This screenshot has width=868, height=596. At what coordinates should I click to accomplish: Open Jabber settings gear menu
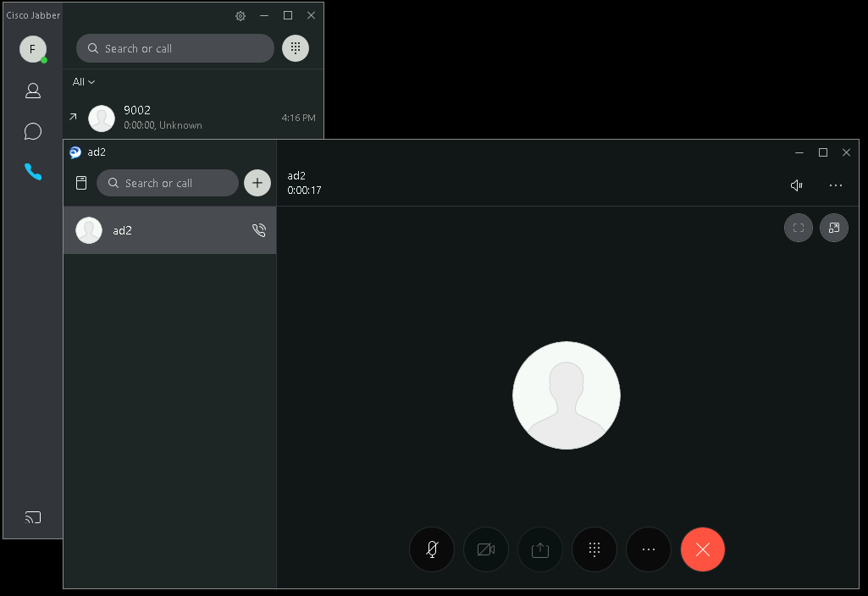240,16
